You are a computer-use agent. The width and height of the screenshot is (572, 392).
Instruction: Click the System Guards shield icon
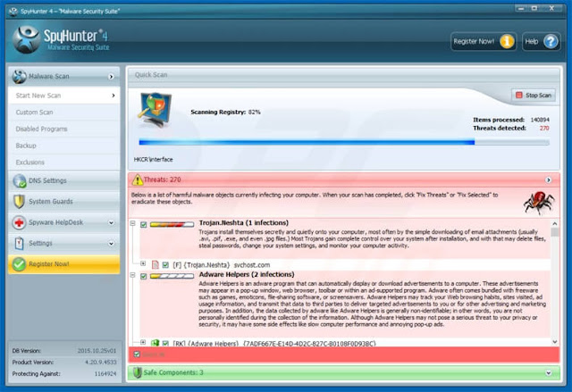coord(19,202)
